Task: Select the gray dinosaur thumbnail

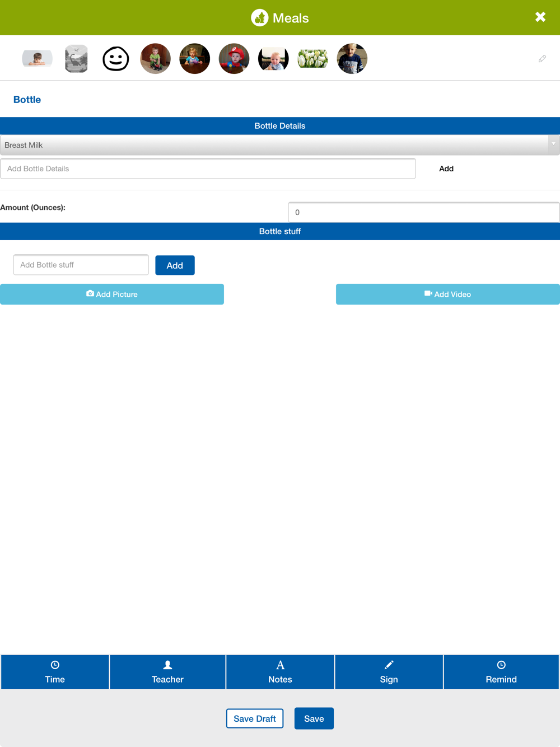Action: pos(76,59)
